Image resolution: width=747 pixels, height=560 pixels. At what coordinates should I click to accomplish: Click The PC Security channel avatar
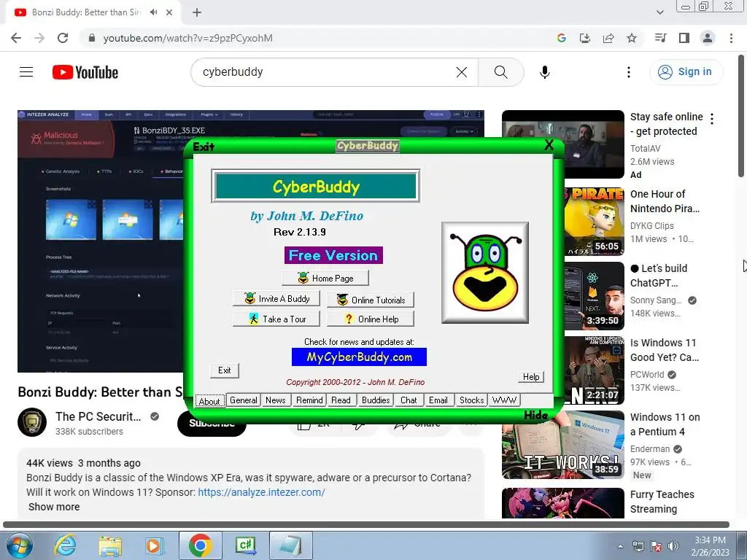[32, 422]
